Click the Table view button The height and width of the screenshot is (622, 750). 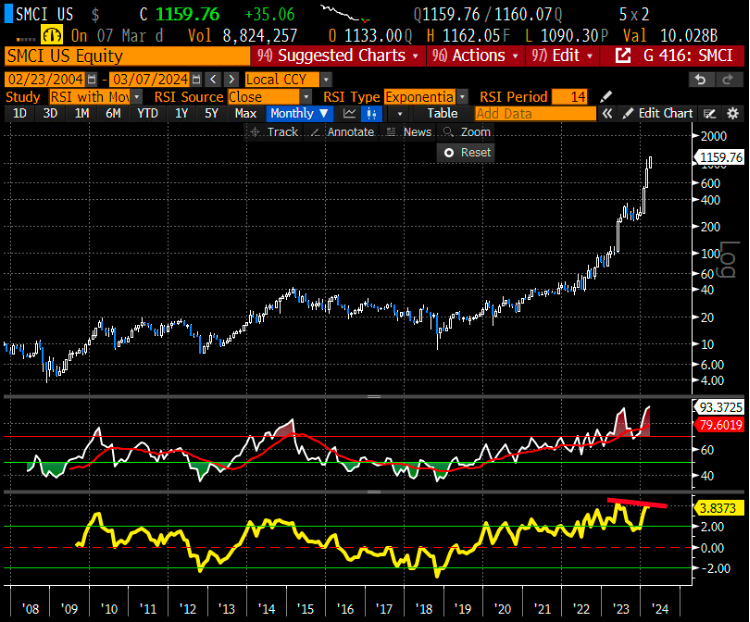(442, 113)
